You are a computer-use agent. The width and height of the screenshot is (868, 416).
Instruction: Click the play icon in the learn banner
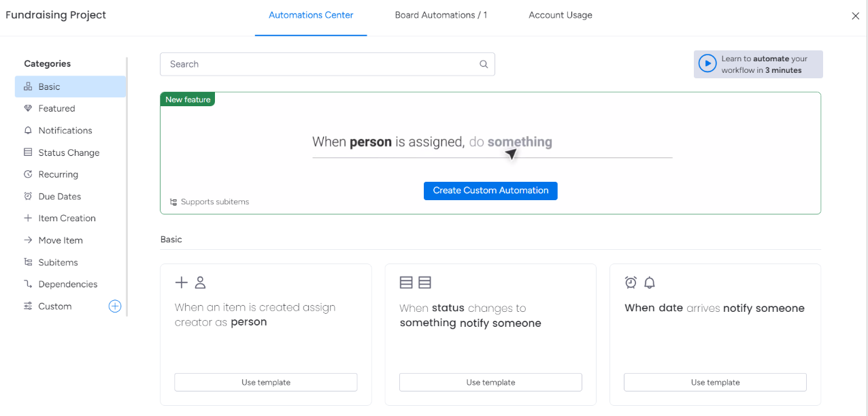click(707, 63)
